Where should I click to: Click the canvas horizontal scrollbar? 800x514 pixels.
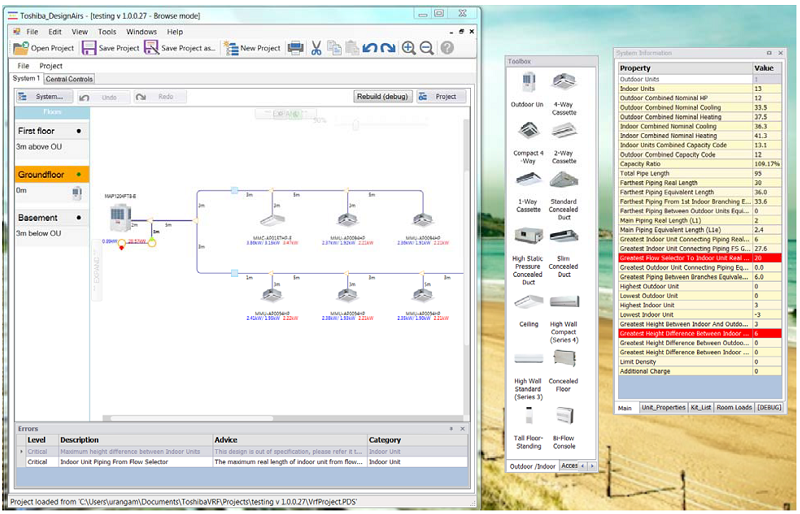point(191,418)
